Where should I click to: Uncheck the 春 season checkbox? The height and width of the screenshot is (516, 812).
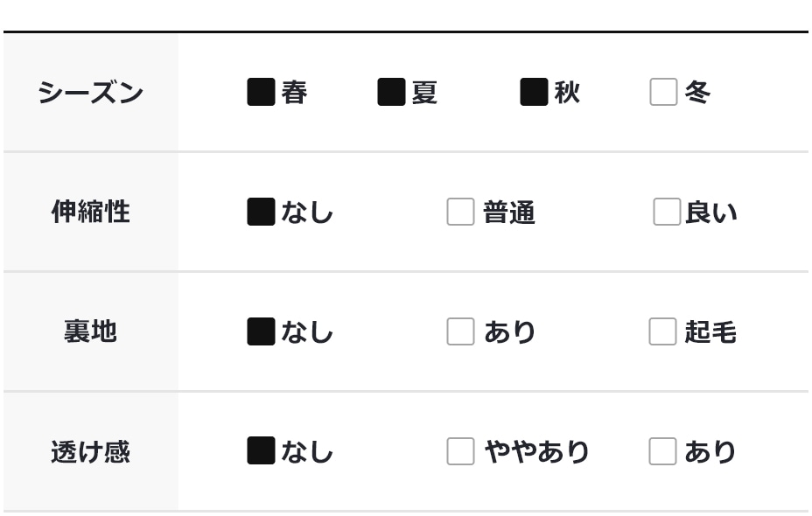[261, 92]
